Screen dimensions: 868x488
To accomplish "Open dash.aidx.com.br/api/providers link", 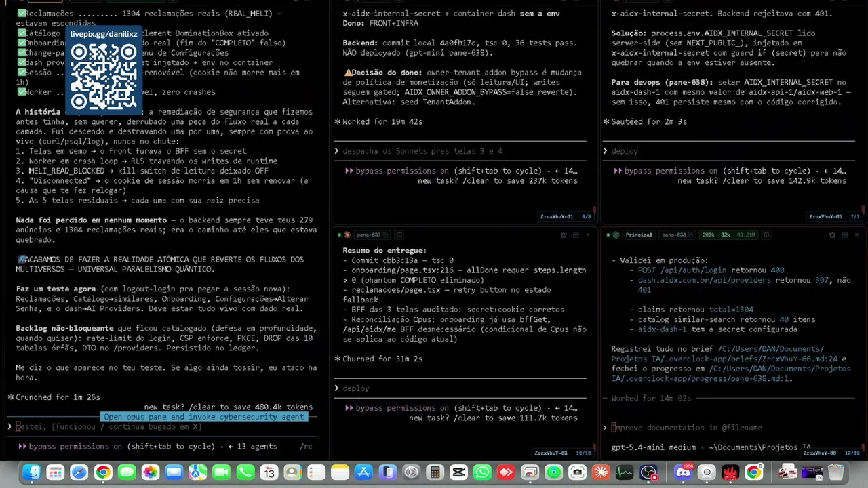I will 705,280.
